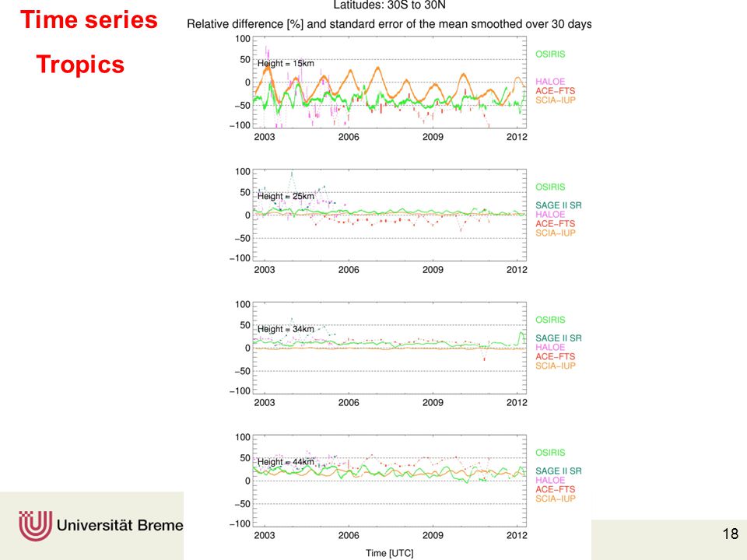Screen dimensions: 747x560
Task: Click SAGE II SR legend of 44km plot
Action: (559, 471)
